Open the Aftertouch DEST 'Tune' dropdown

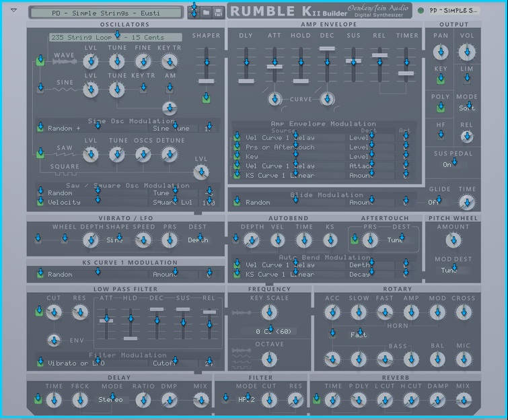tap(399, 240)
